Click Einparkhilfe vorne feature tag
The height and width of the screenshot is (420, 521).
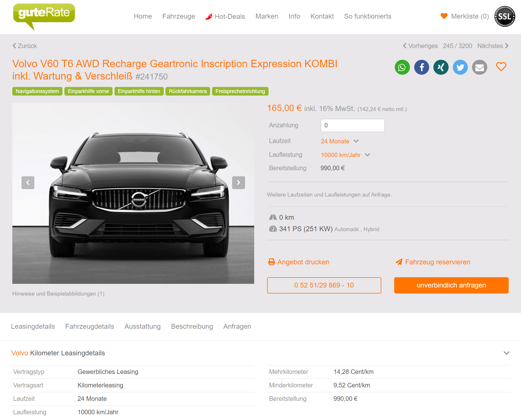point(88,91)
